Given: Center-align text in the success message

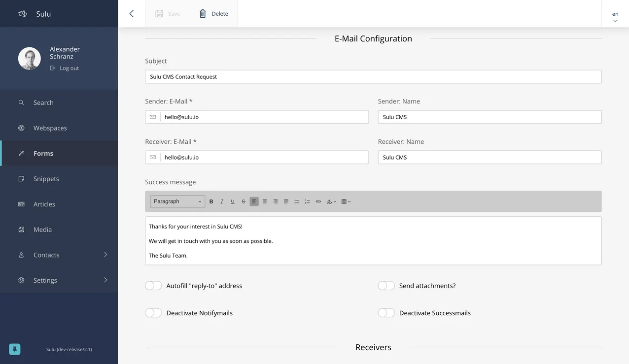Looking at the screenshot, I should pyautogui.click(x=265, y=201).
